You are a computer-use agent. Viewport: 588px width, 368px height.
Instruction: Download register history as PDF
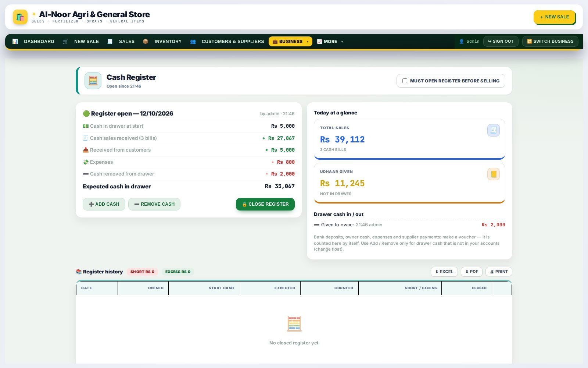tap(472, 272)
